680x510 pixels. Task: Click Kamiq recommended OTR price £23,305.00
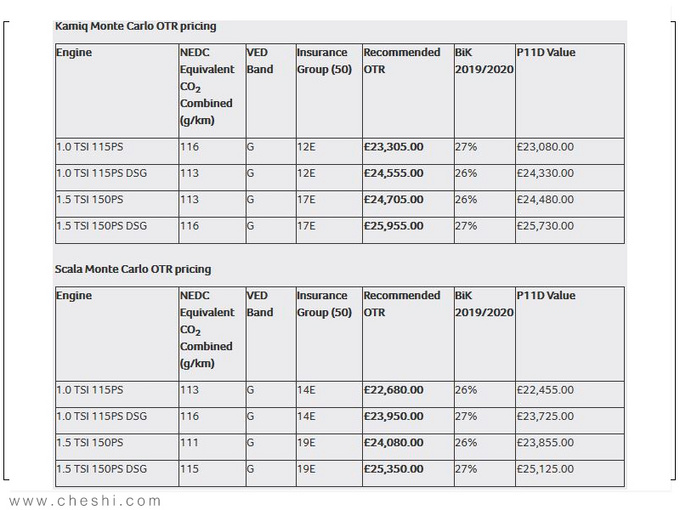tap(393, 147)
